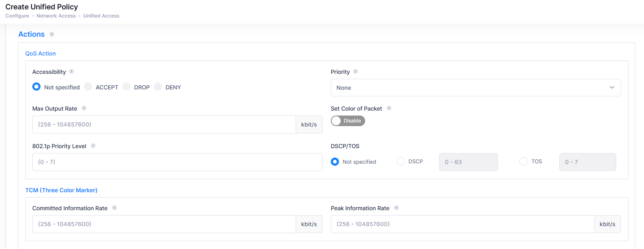Click info icon beside Accessibility label
Screen dimensions: 644x249
click(72, 71)
